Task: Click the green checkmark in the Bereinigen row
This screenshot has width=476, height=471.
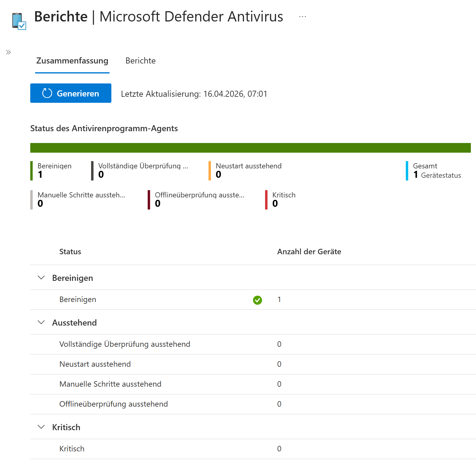Action: (258, 300)
